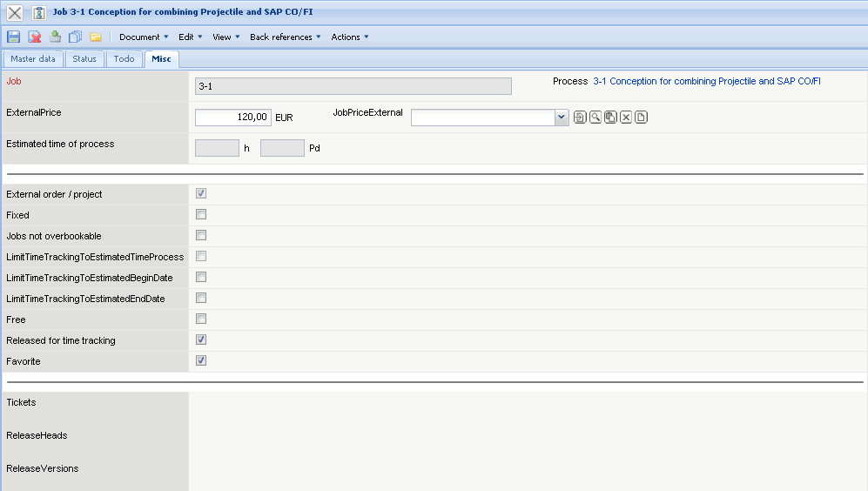Click the Save floppy disk icon

click(14, 37)
